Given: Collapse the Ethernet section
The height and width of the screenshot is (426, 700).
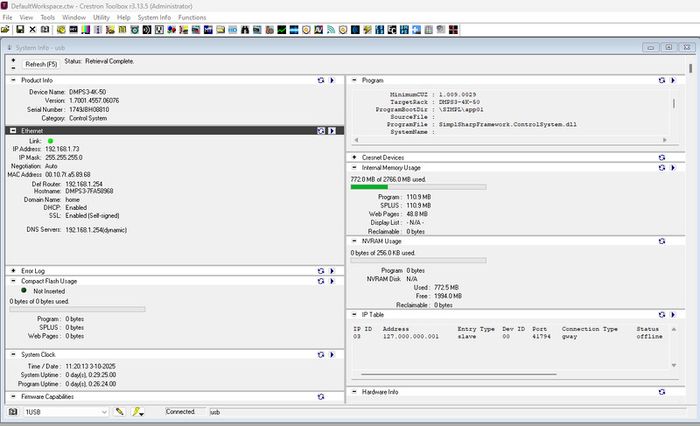Looking at the screenshot, I should (13, 130).
